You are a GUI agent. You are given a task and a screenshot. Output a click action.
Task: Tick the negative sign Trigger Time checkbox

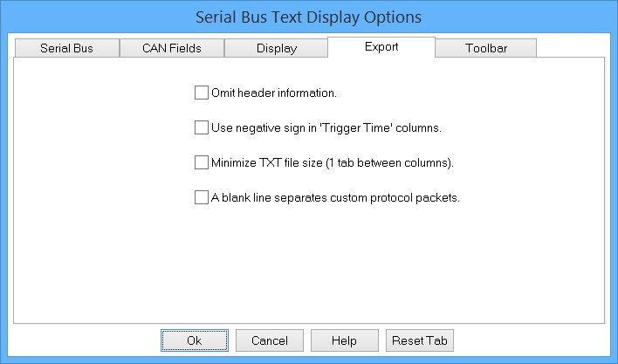coord(202,127)
